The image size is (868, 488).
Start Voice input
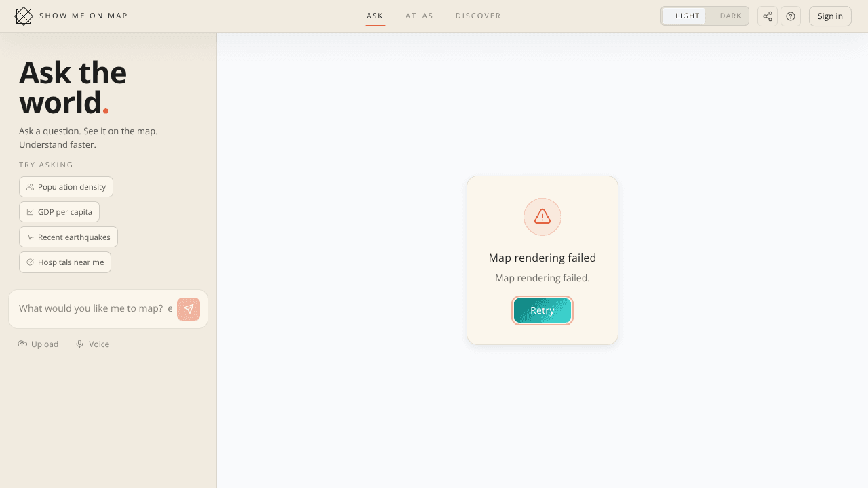(92, 344)
